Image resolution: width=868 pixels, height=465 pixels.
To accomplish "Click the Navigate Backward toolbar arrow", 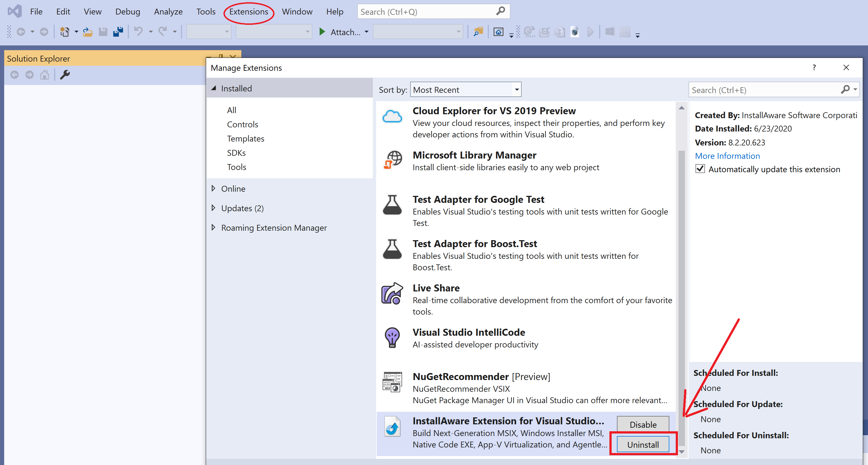I will tap(21, 32).
